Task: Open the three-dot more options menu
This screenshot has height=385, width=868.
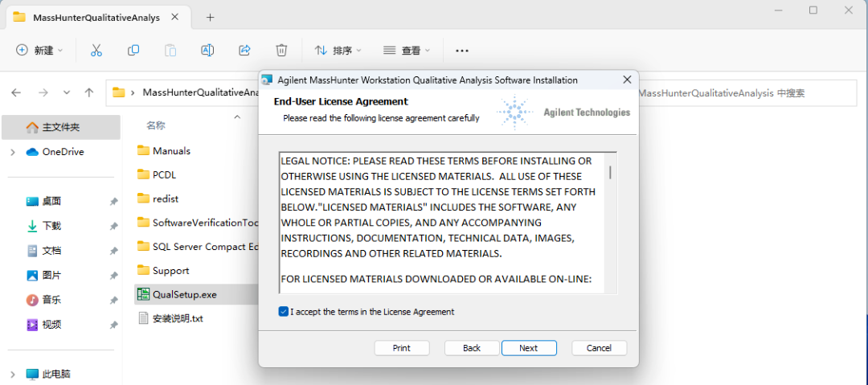Action: (462, 51)
